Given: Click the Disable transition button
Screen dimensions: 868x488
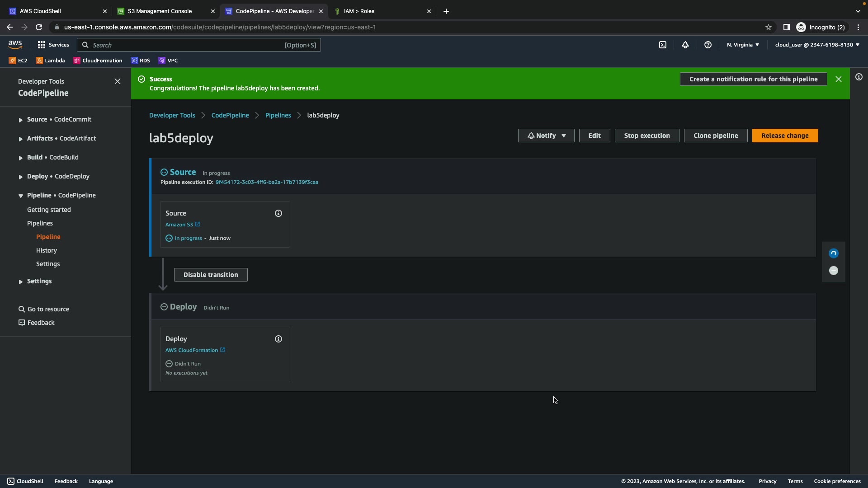Looking at the screenshot, I should click(x=211, y=275).
